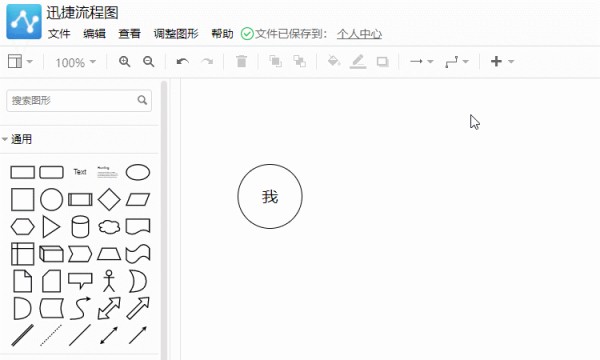Select the tape wave shape

tap(138, 254)
